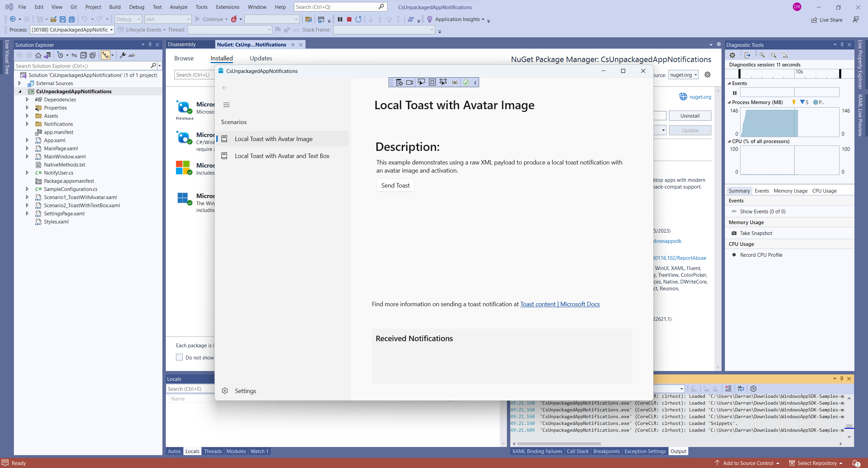The image size is (868, 468).
Task: Click the Pending Changes Filter clock icon
Action: click(x=60, y=55)
